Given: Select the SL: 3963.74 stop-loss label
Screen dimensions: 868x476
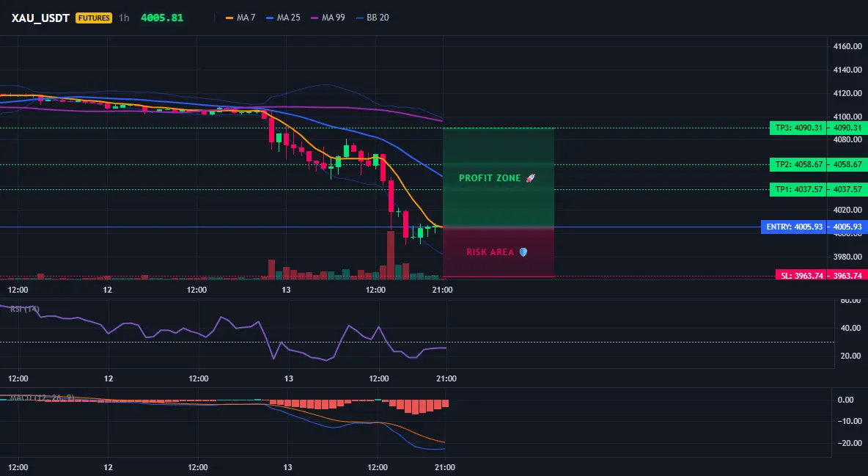Looking at the screenshot, I should [x=801, y=275].
